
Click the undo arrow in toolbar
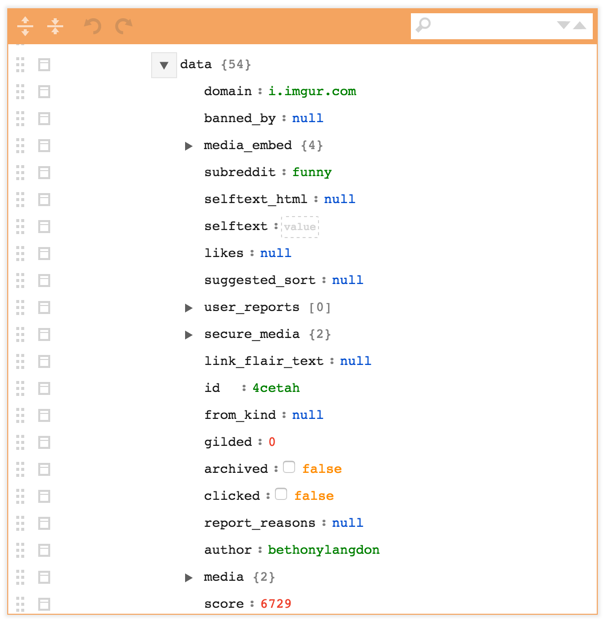93,26
